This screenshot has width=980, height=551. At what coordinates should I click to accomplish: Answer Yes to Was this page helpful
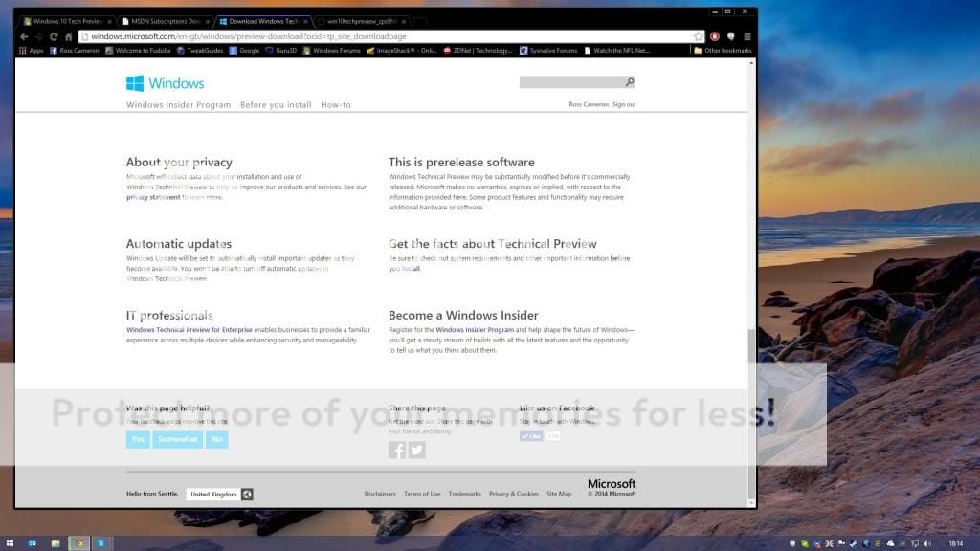point(138,439)
